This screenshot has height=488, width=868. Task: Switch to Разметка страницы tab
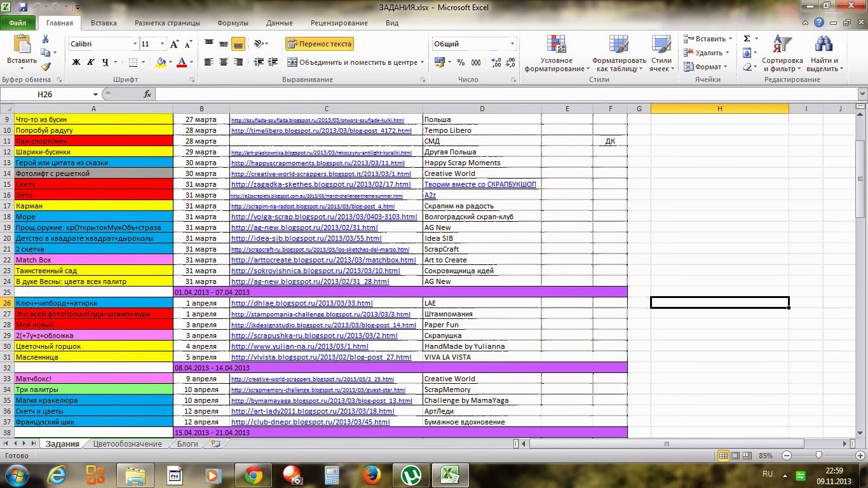pyautogui.click(x=167, y=23)
